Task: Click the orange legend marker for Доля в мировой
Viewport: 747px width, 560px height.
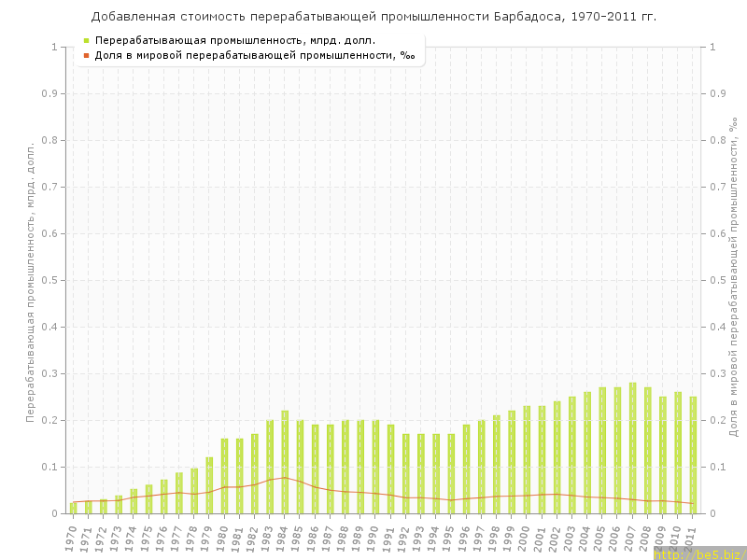Action: pyautogui.click(x=86, y=56)
